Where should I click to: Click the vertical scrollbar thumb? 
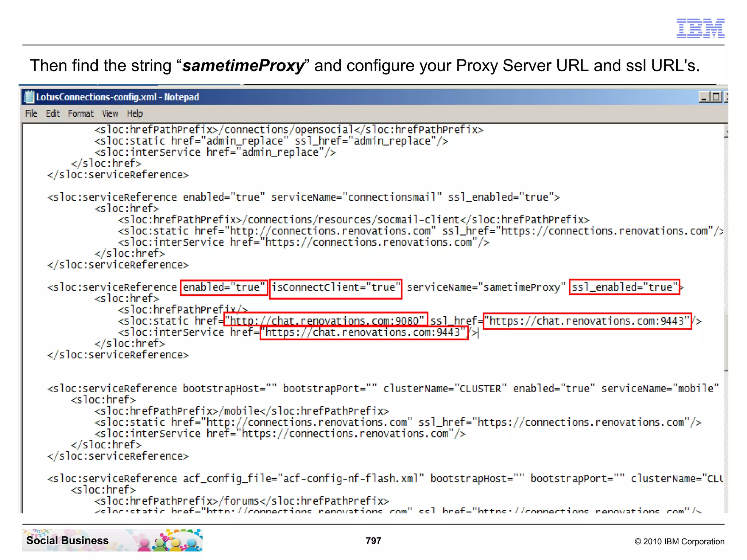pyautogui.click(x=726, y=342)
